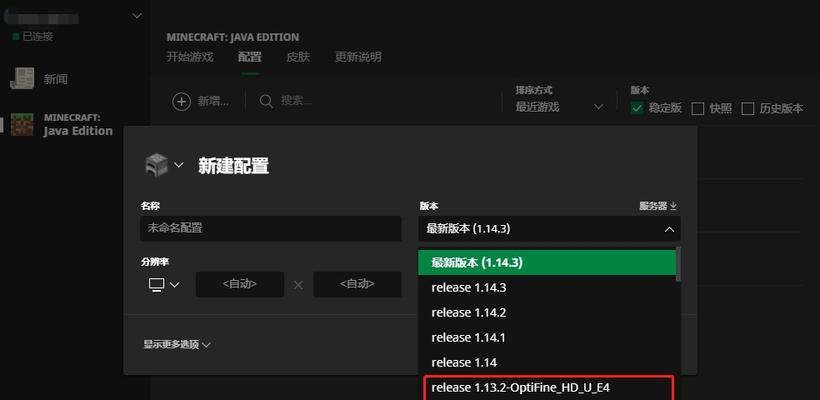Click the monitor resolution preset icon
Viewport: 820px width, 400px height.
pyautogui.click(x=156, y=284)
